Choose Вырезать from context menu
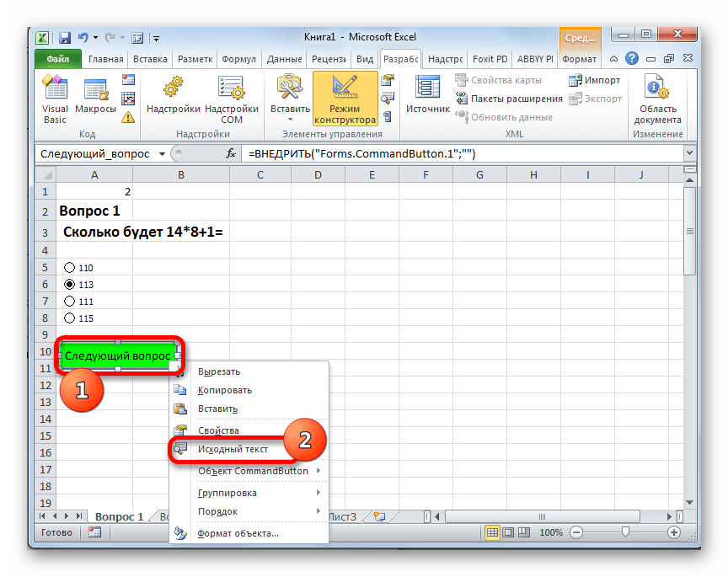This screenshot has width=728, height=577. coord(249,371)
